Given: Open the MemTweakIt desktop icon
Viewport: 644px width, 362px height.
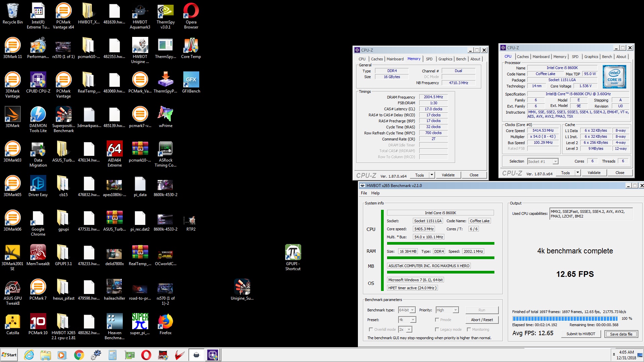Looking at the screenshot, I should (38, 255).
